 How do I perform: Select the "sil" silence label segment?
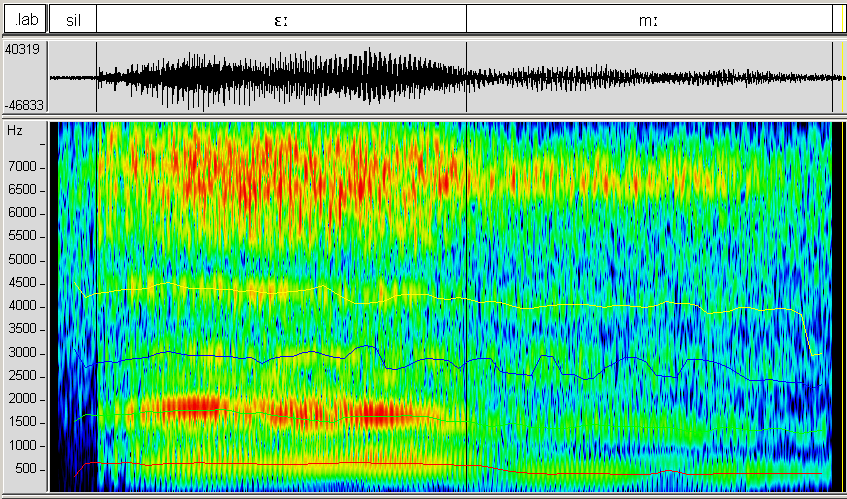(x=72, y=19)
